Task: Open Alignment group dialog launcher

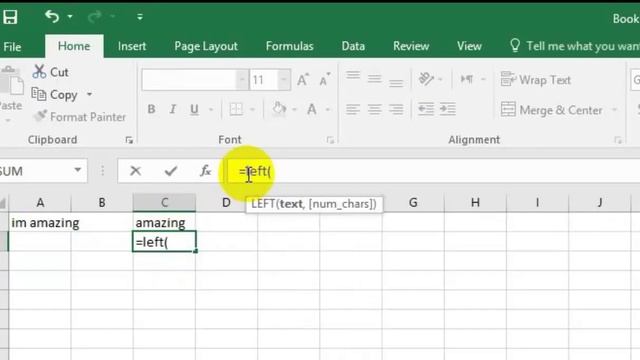Action: click(x=618, y=140)
